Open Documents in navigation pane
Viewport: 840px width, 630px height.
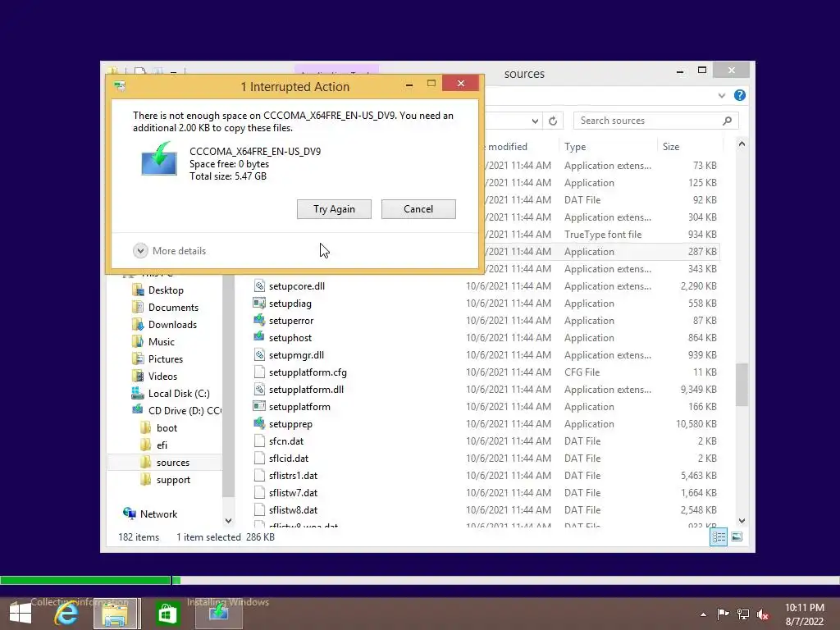pos(173,308)
